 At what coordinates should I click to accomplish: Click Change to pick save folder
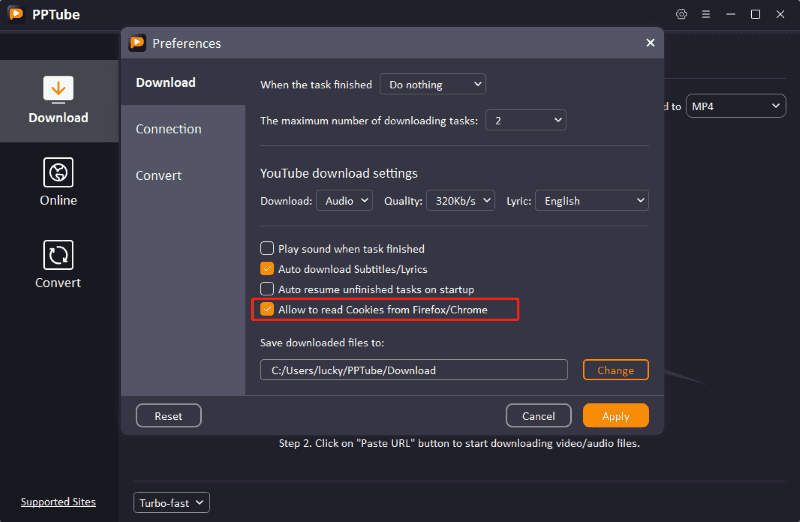(616, 370)
